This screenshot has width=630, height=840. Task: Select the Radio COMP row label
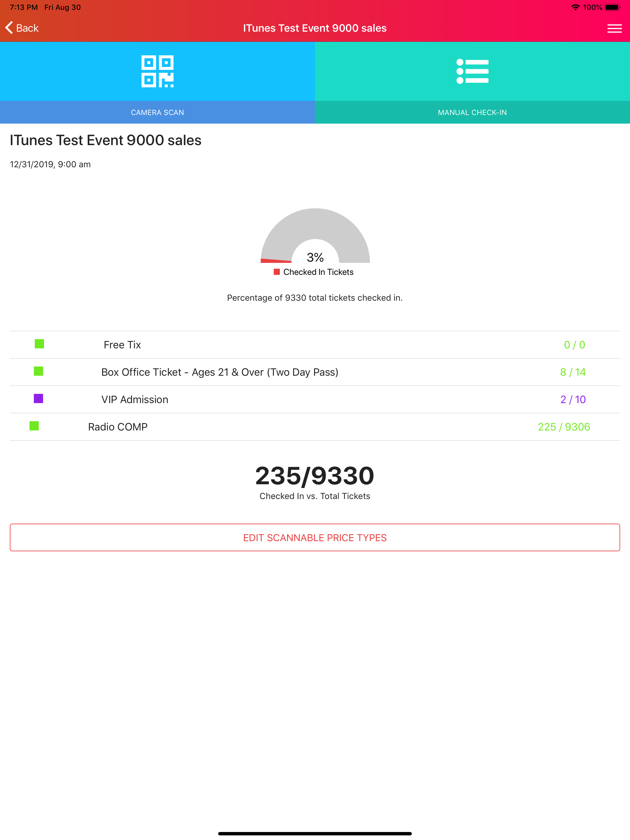(x=118, y=427)
